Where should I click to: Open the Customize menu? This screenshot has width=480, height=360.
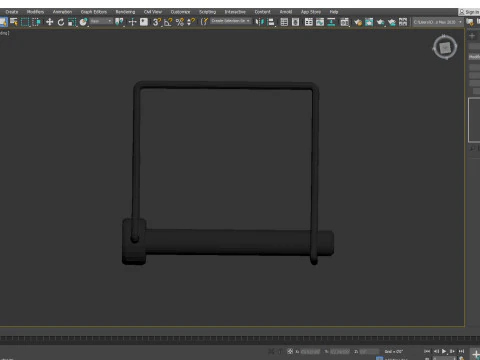click(x=180, y=12)
